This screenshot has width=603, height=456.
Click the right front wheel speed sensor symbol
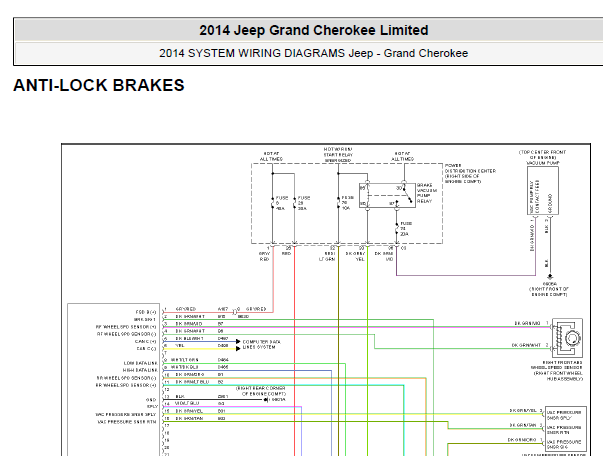point(568,338)
